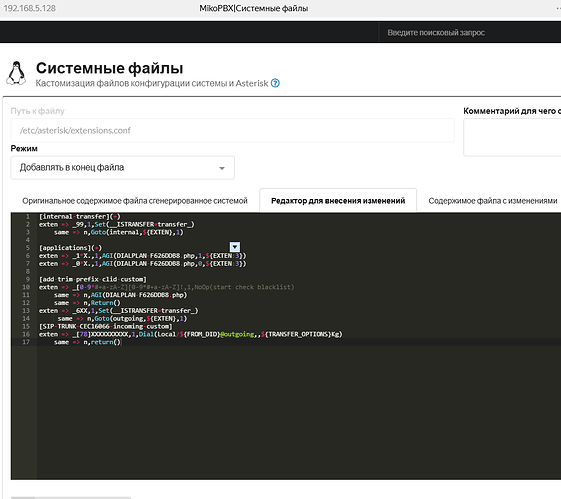The image size is (561, 499).
Task: Click the 'Системные файлы' page heading
Action: (109, 68)
